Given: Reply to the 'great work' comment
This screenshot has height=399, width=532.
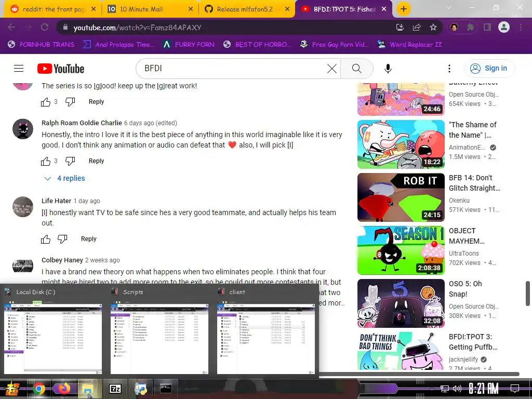Looking at the screenshot, I should 96,102.
